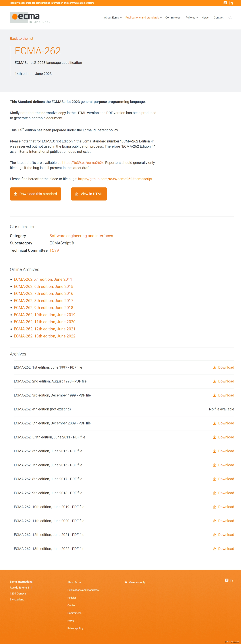241x644 pixels.
Task: Open online archive 8th edition June 2017
Action: coord(44,300)
